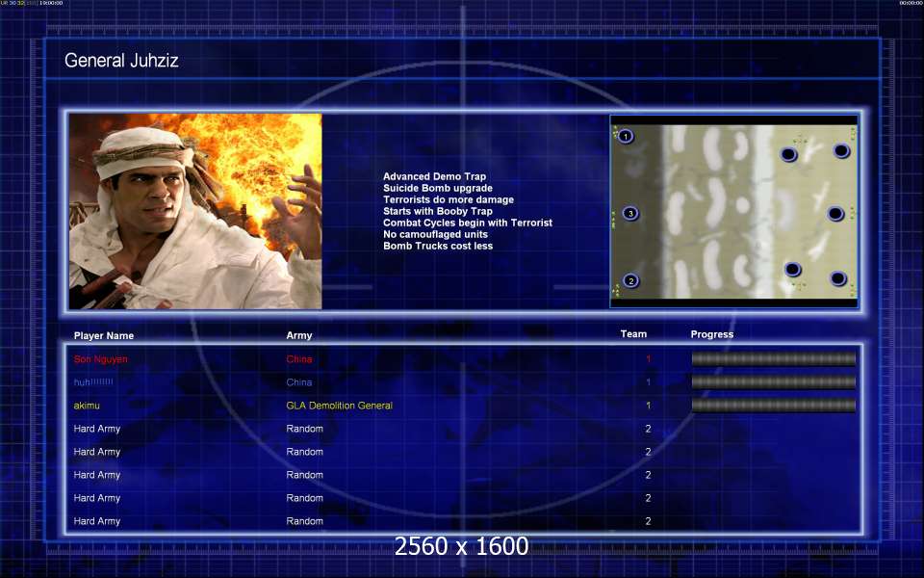Click the GLA Demolition General army entry
The image size is (924, 578).
[x=340, y=406]
